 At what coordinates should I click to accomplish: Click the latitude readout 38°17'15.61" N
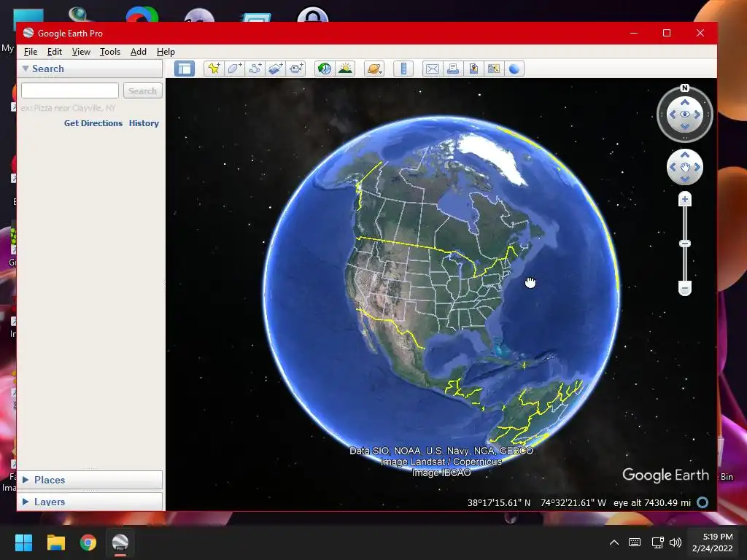499,503
